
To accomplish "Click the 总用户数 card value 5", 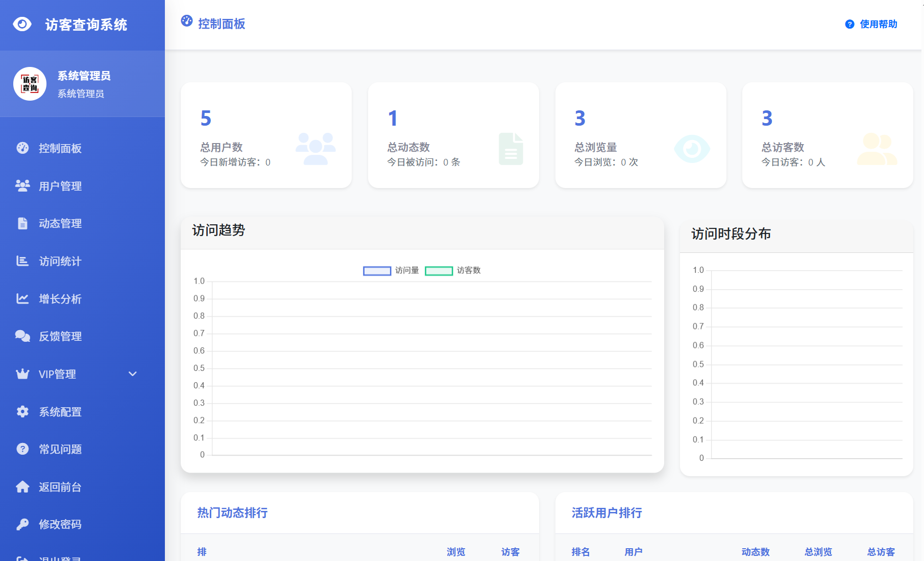I will [x=206, y=119].
